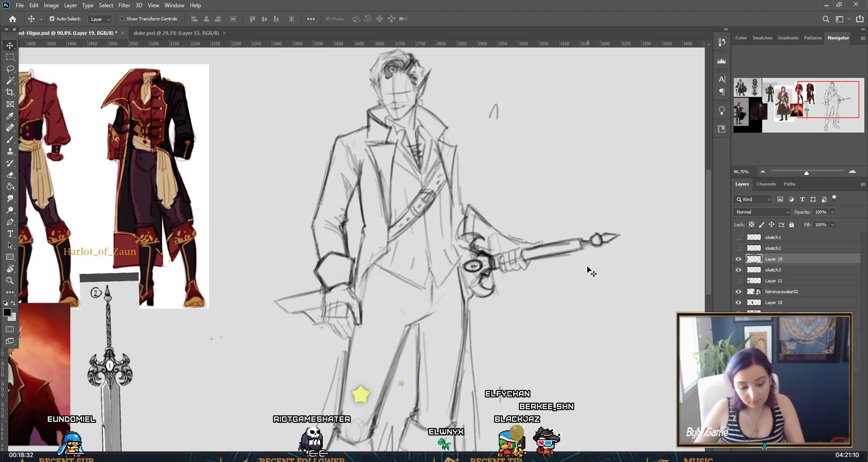Open the Select menu
This screenshot has width=868, height=462.
click(106, 5)
